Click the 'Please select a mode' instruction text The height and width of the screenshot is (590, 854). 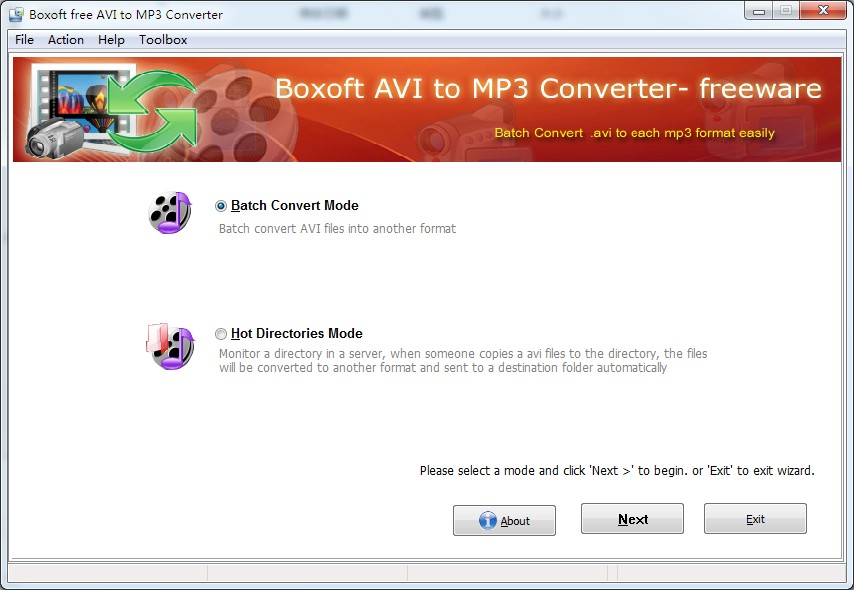tap(617, 471)
